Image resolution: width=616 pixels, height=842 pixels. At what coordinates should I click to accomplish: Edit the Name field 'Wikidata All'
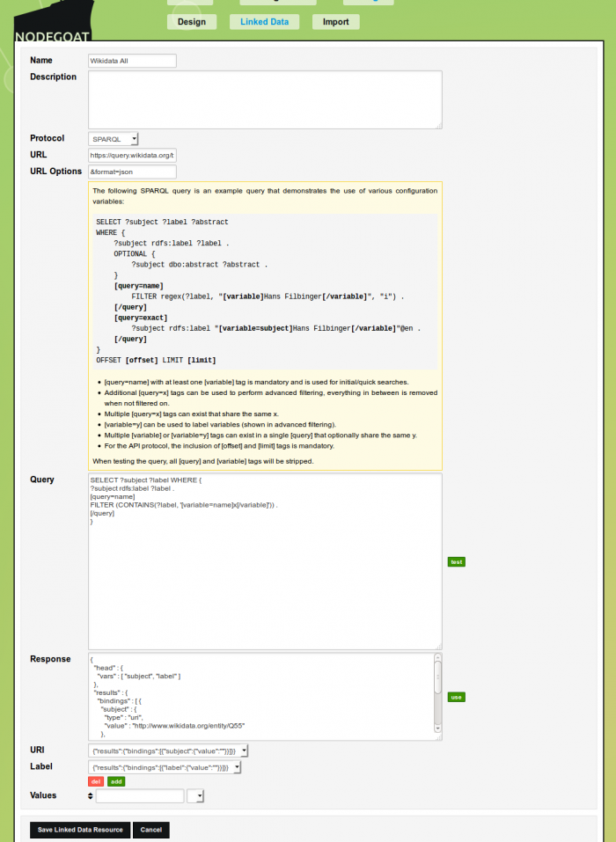132,61
